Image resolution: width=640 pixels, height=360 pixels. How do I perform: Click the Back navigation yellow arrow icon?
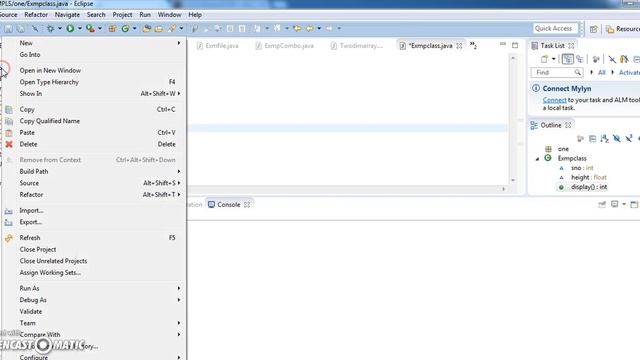(x=310, y=28)
